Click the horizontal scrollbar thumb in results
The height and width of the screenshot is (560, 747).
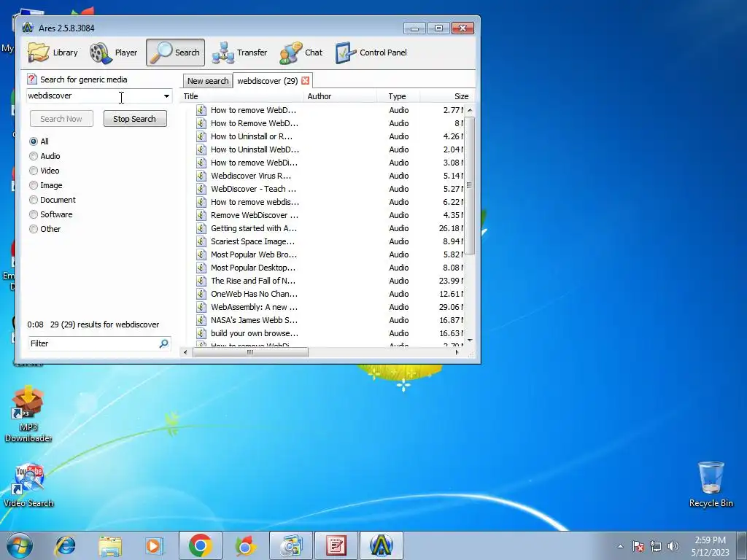[x=250, y=352]
